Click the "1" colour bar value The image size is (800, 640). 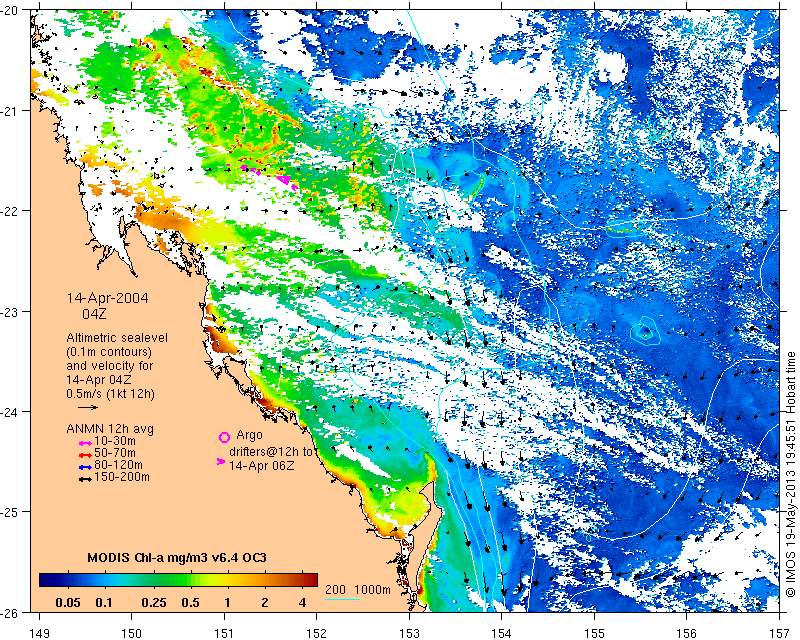click(x=227, y=603)
